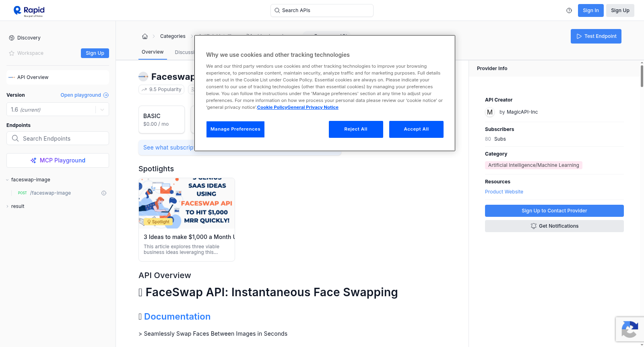The width and height of the screenshot is (644, 347).
Task: Click the Rapid logo
Action: click(x=29, y=11)
